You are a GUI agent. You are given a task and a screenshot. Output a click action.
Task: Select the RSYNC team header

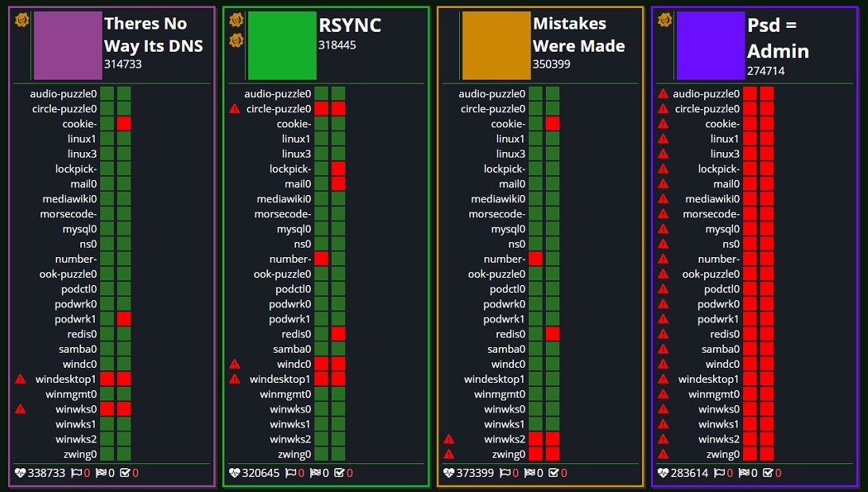click(348, 25)
